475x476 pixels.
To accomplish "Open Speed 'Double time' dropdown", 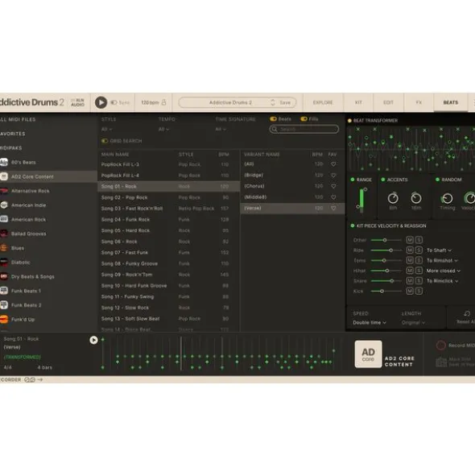I will pyautogui.click(x=370, y=322).
